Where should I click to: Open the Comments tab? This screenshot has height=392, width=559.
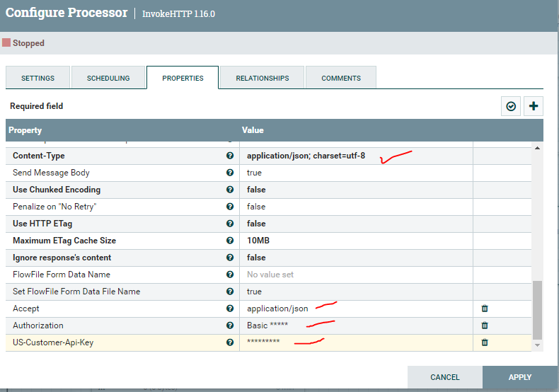tap(341, 77)
